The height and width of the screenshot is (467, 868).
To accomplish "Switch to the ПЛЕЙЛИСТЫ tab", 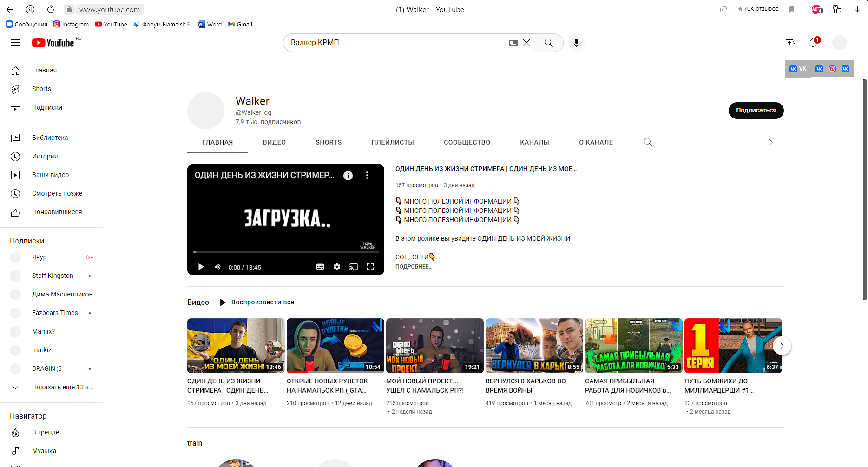I will coord(393,142).
